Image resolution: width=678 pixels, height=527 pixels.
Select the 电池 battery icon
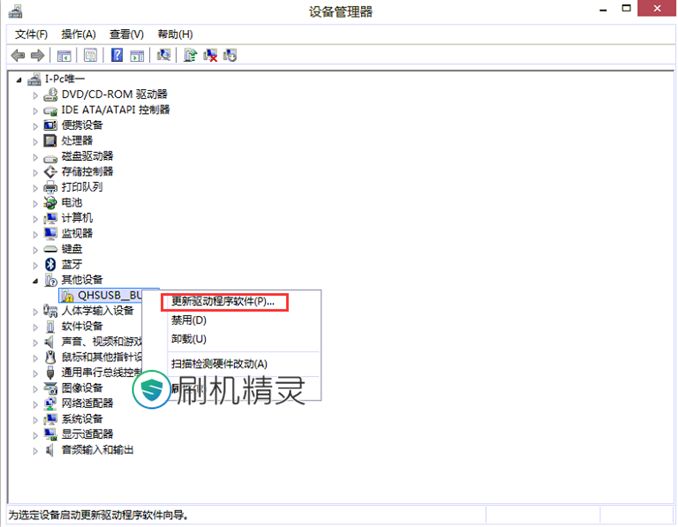point(50,202)
